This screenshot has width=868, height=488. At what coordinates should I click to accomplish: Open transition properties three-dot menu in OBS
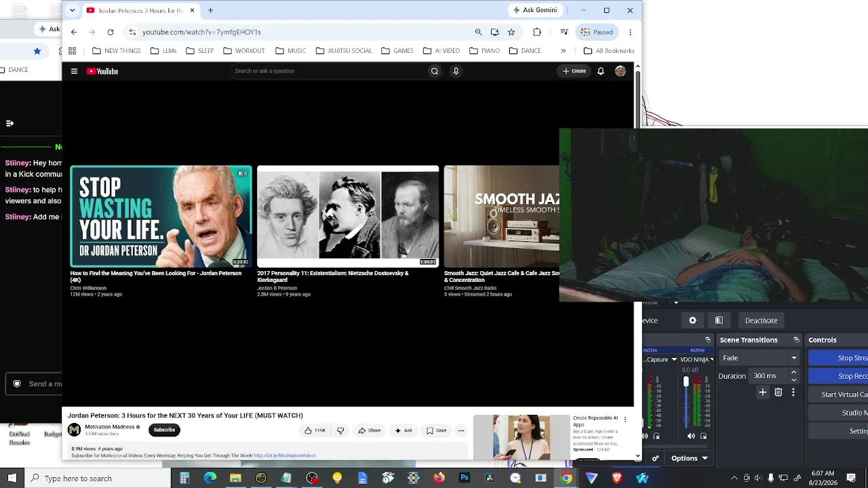click(793, 392)
